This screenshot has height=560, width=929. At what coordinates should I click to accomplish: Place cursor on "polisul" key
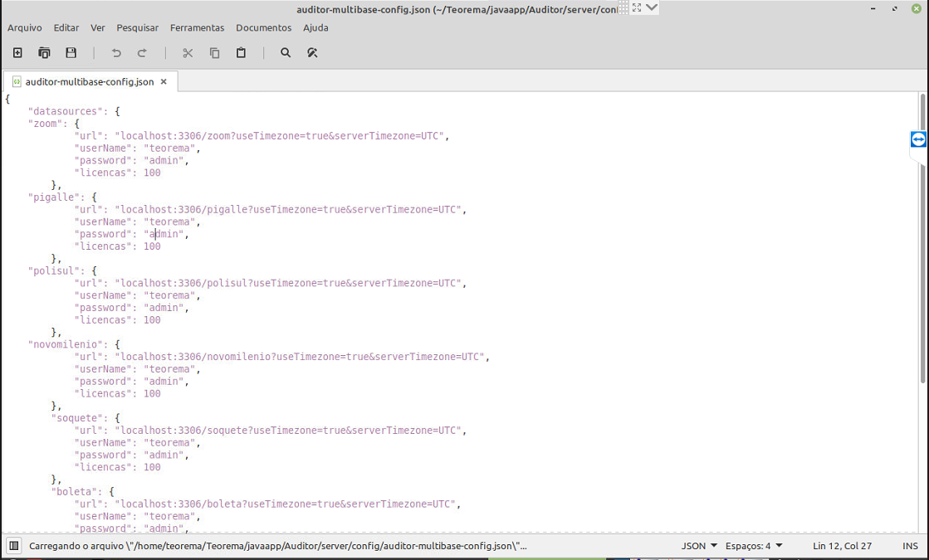(x=54, y=270)
